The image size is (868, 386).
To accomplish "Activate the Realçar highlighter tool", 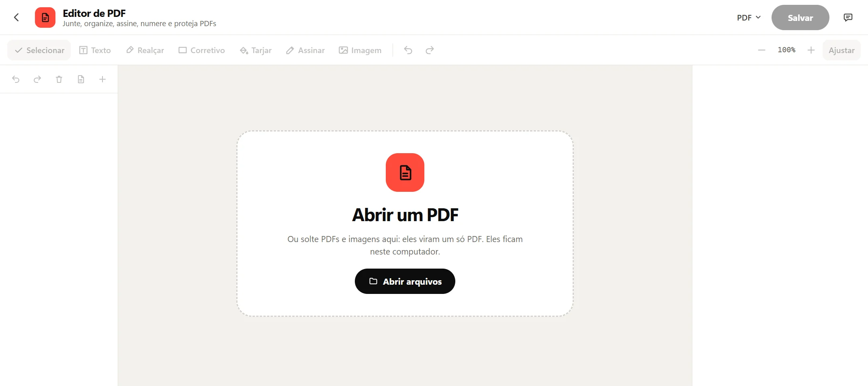I will 145,50.
